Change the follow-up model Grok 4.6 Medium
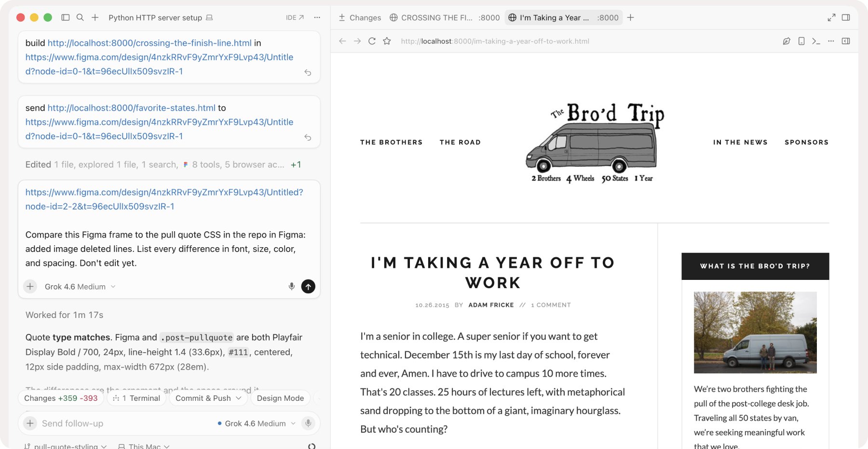The width and height of the screenshot is (868, 449). [x=257, y=423]
